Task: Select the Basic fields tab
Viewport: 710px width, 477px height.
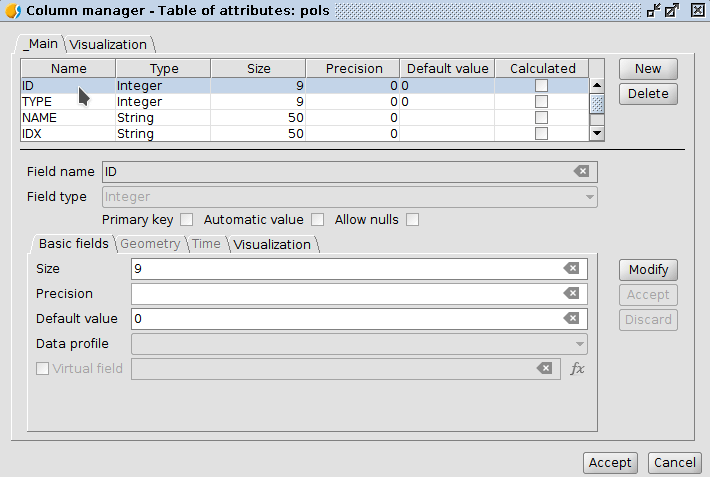Action: pos(73,244)
